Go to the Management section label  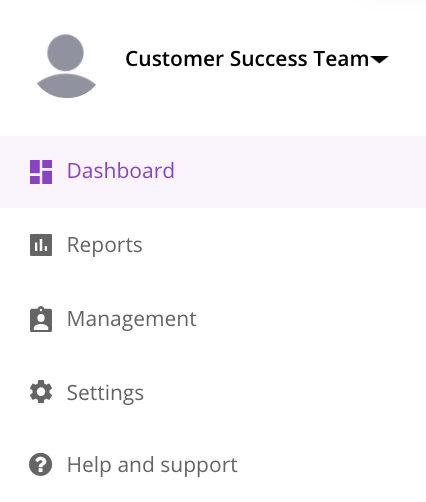[132, 319]
